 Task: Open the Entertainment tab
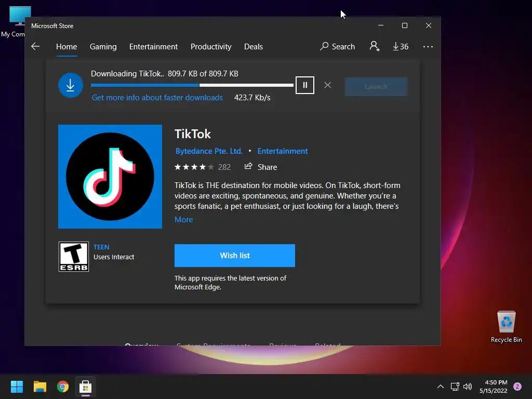click(153, 46)
